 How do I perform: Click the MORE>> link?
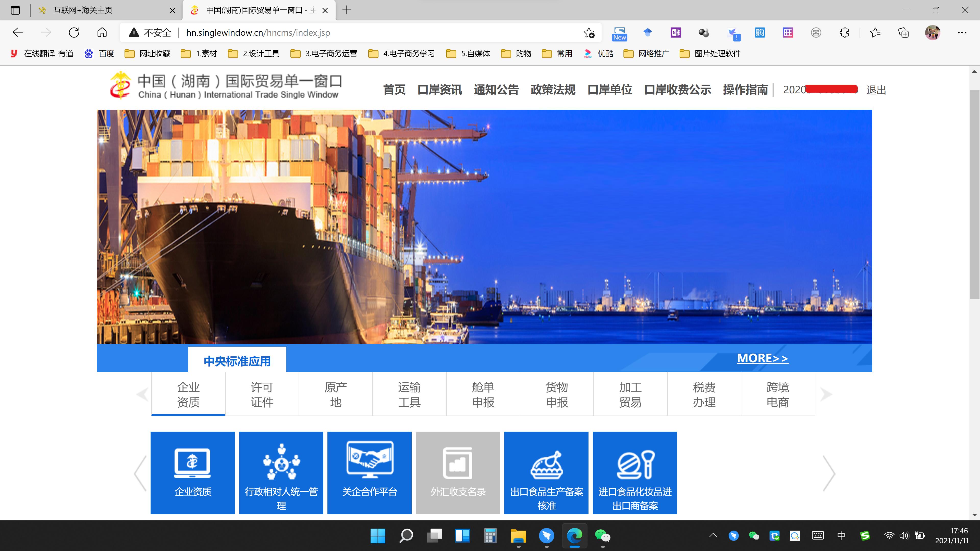[x=762, y=358]
